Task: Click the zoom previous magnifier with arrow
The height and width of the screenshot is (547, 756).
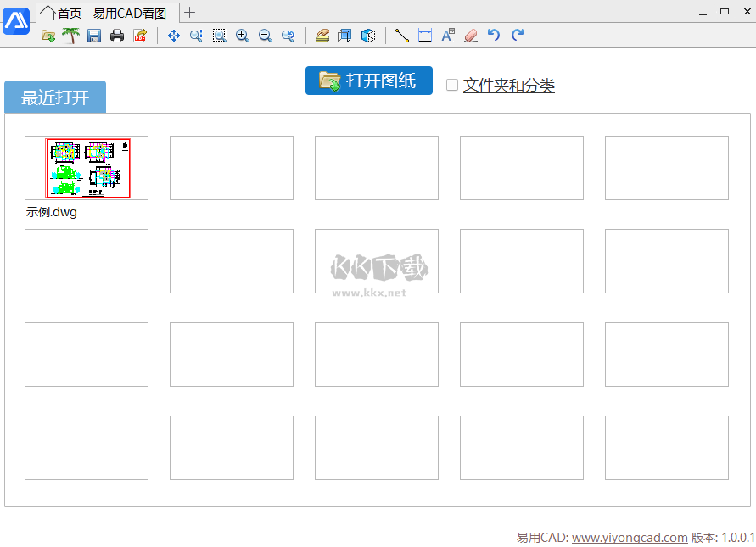Action: click(288, 36)
